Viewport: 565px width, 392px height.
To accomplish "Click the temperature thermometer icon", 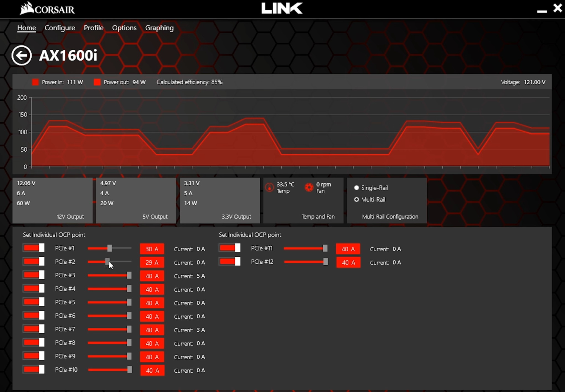I will point(269,187).
